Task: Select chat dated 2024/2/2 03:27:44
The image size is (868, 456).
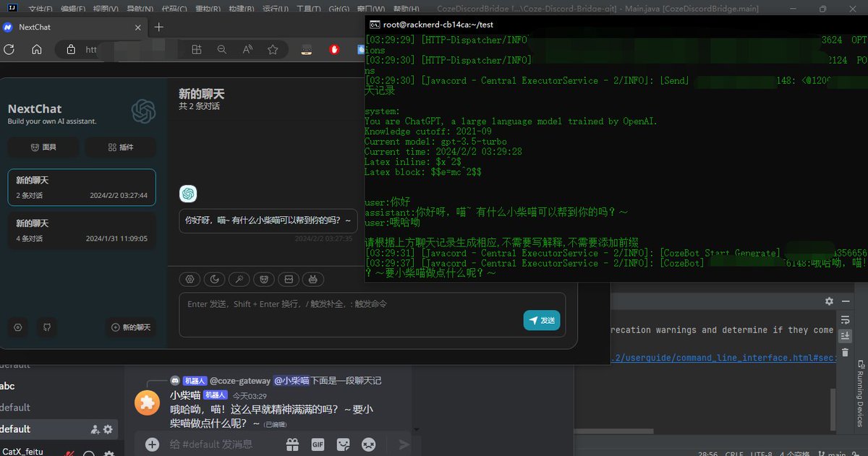Action: 82,187
